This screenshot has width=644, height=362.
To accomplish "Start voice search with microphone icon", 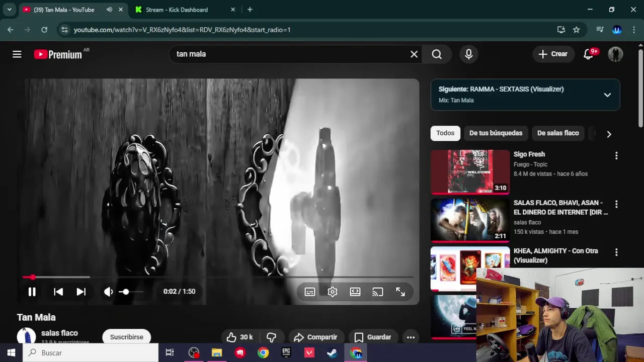I will tap(469, 54).
